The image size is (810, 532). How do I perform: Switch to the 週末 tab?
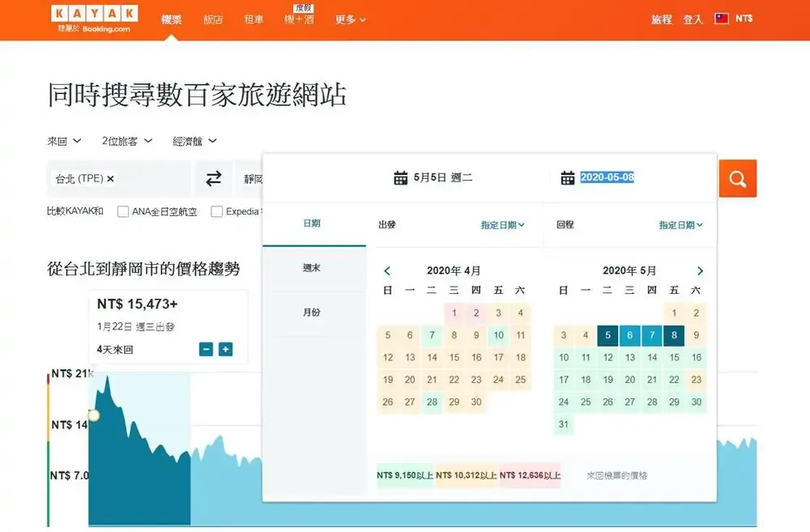tap(312, 268)
